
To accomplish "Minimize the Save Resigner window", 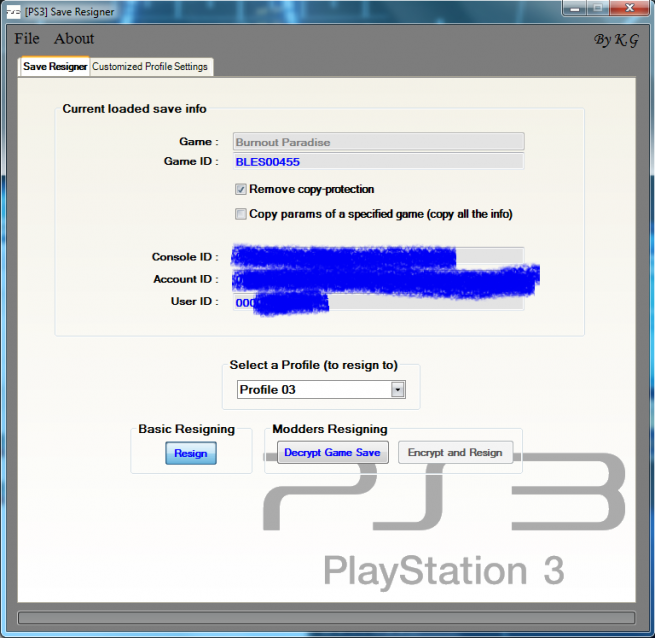I will coord(575,8).
